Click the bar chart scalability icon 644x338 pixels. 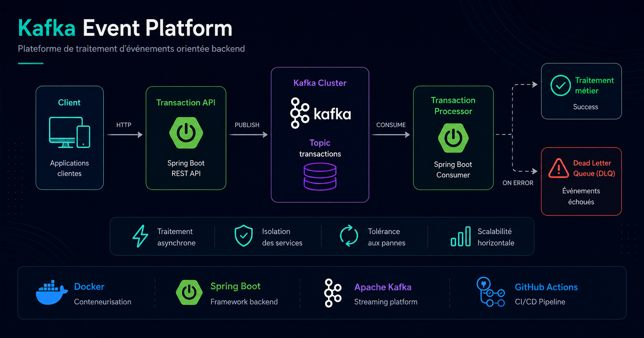[x=460, y=236]
